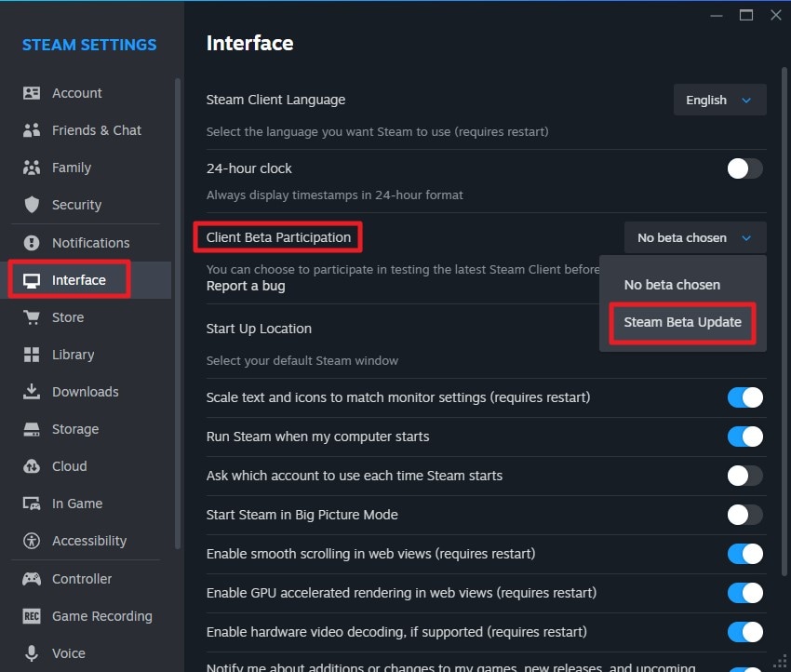791x672 pixels.
Task: Open Controller settings
Action: click(32, 579)
